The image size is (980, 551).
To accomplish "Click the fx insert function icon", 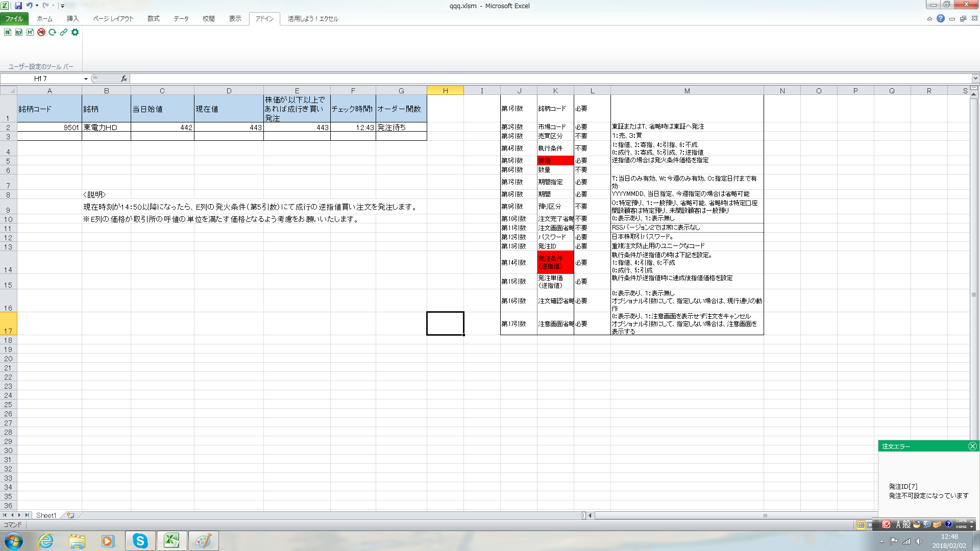I will coord(124,79).
